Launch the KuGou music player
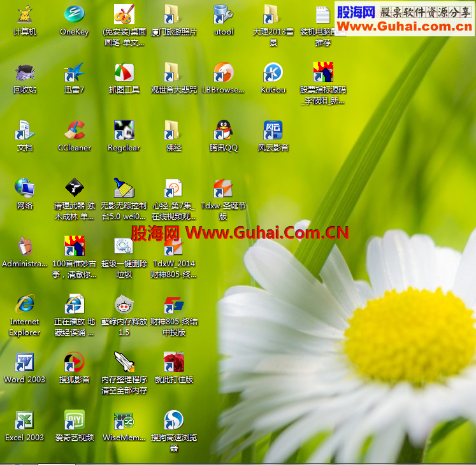Viewport: 476px width, 465px height. (x=273, y=72)
